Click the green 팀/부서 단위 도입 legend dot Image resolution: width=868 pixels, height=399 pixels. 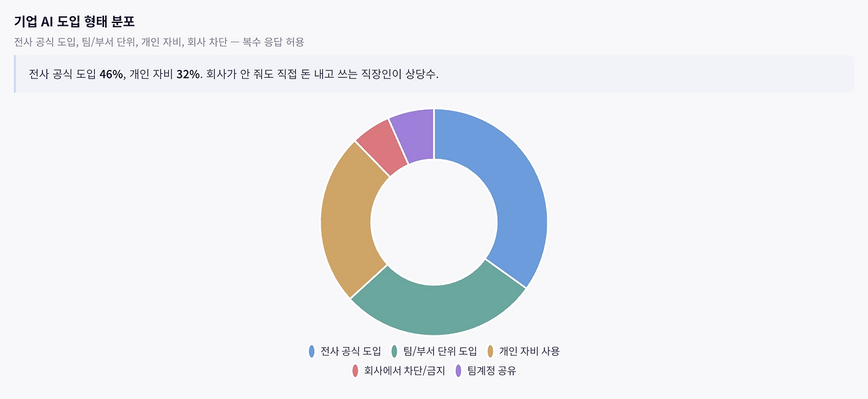pos(394,351)
